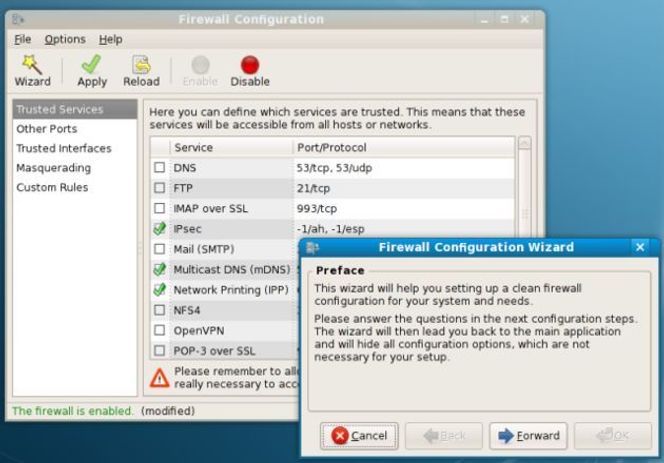The image size is (664, 463).
Task: Sort the list by Service column header
Action: pyautogui.click(x=231, y=147)
